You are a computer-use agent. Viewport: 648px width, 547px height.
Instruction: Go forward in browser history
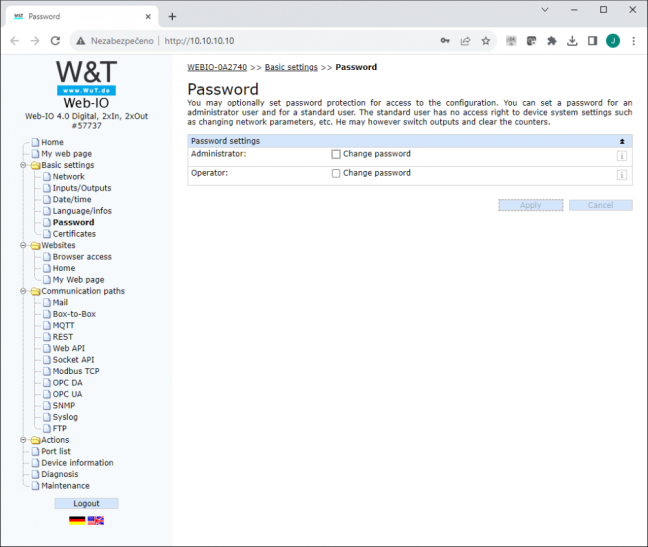(x=35, y=41)
